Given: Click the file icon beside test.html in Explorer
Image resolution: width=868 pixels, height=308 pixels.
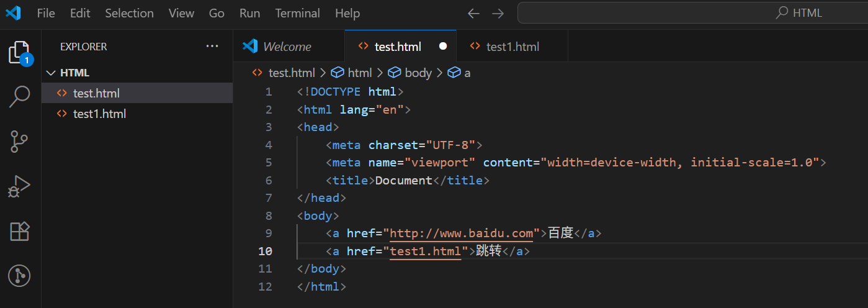Looking at the screenshot, I should tap(61, 94).
